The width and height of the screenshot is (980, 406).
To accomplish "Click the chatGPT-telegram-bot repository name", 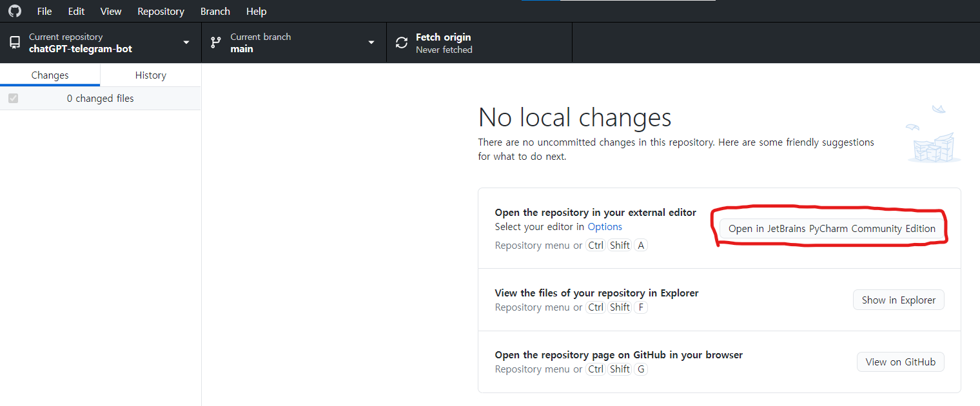I will 81,49.
